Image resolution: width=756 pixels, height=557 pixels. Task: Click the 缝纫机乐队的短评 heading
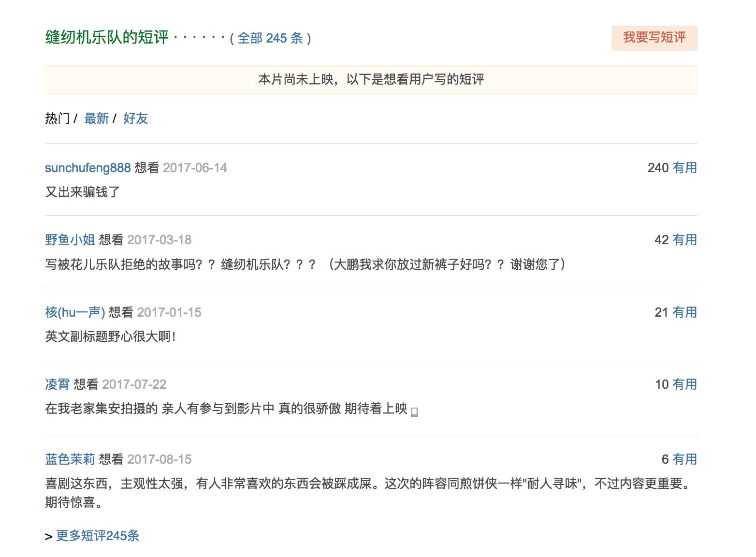pyautogui.click(x=107, y=37)
